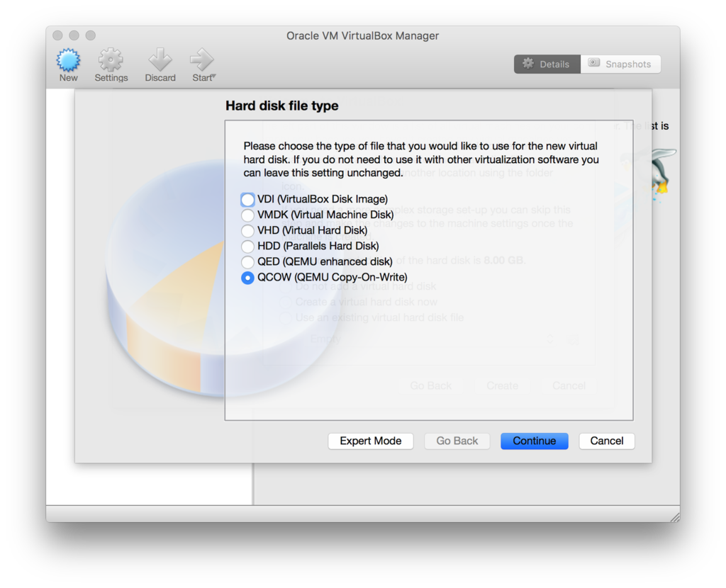Click the red close window button
The height and width of the screenshot is (588, 726).
[x=57, y=35]
